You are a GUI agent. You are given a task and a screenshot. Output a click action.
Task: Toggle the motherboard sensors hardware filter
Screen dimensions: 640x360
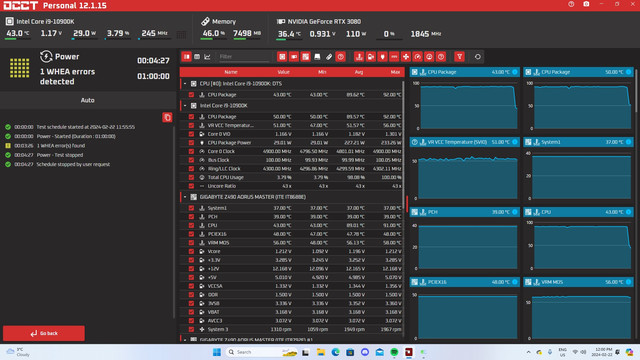(305, 57)
